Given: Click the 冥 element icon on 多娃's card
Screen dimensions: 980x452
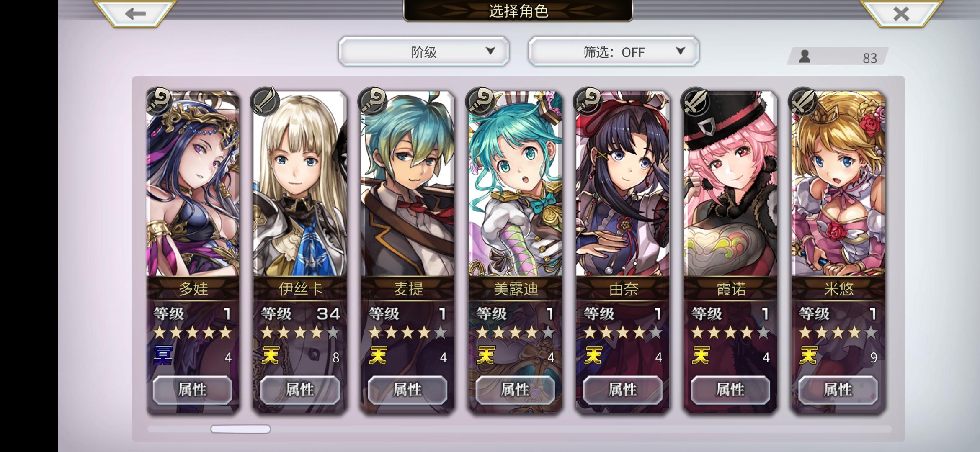Looking at the screenshot, I should pos(163,355).
